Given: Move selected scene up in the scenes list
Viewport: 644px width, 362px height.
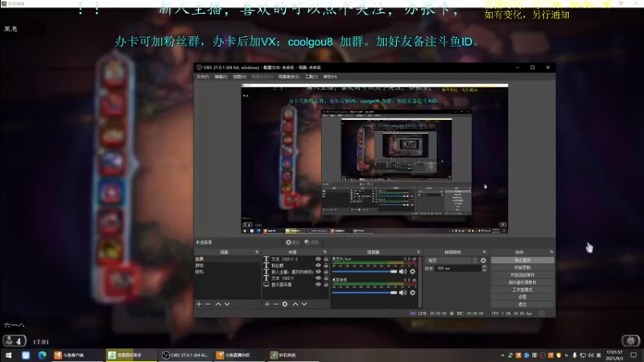Looking at the screenshot, I should coord(218,304).
